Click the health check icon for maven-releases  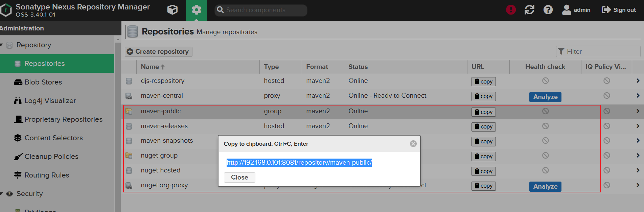click(546, 126)
